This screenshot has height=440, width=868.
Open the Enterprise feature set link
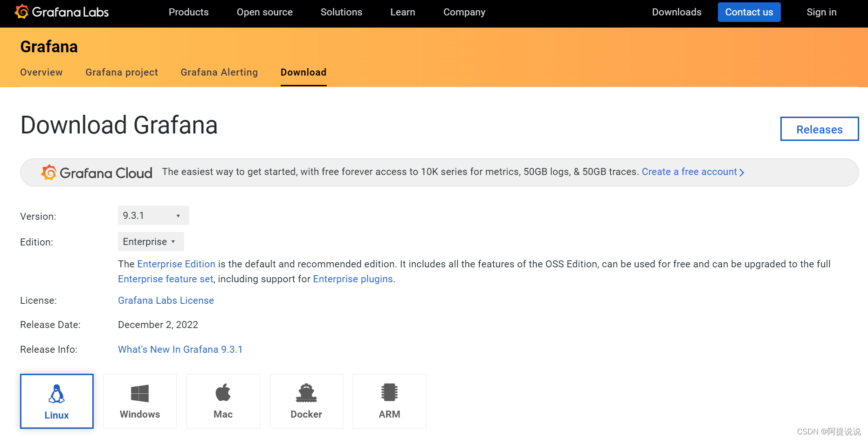[165, 279]
